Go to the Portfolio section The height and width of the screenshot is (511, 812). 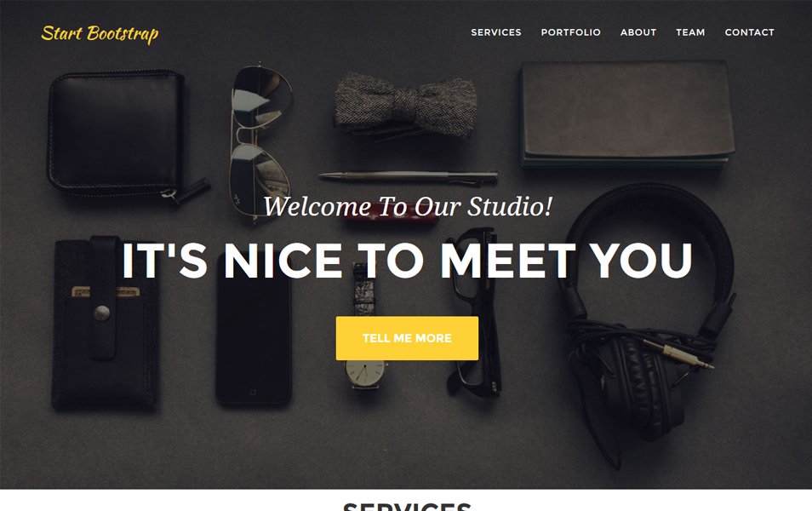pos(570,32)
